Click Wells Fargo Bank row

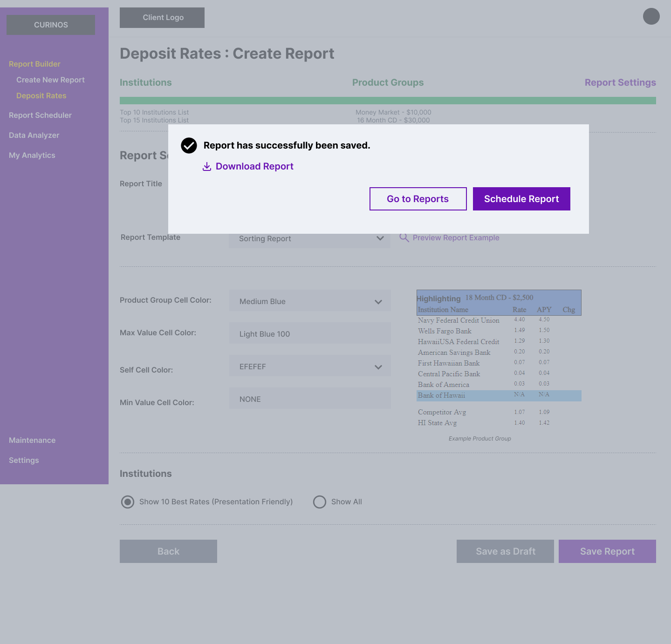pyautogui.click(x=499, y=331)
